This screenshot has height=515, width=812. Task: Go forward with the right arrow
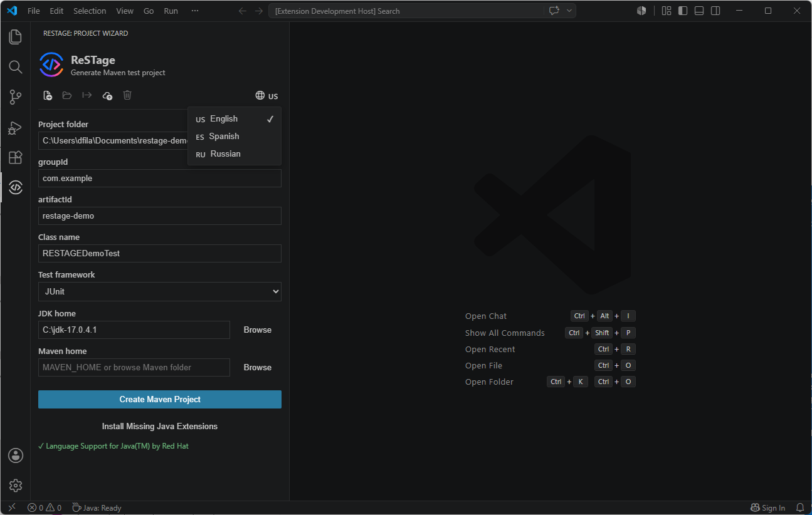coord(258,11)
